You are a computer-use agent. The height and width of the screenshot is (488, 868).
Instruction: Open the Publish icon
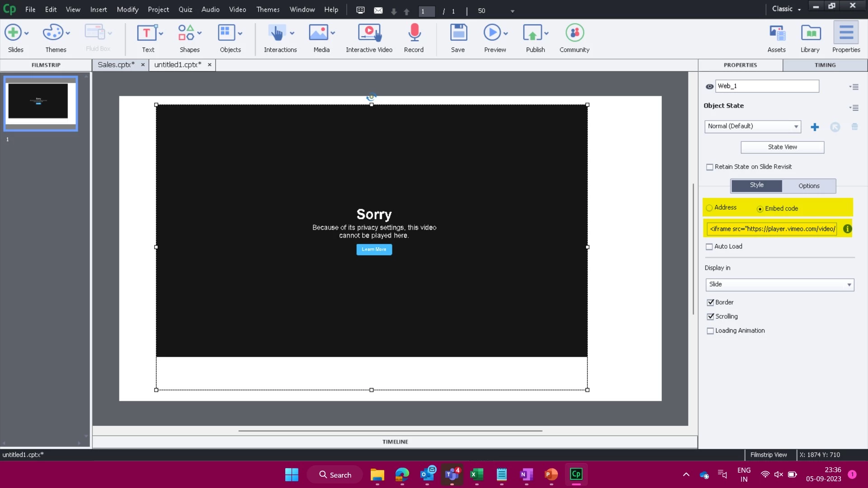532,33
